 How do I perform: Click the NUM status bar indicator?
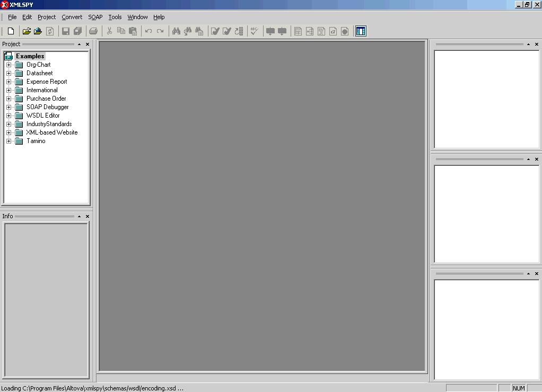pyautogui.click(x=519, y=388)
